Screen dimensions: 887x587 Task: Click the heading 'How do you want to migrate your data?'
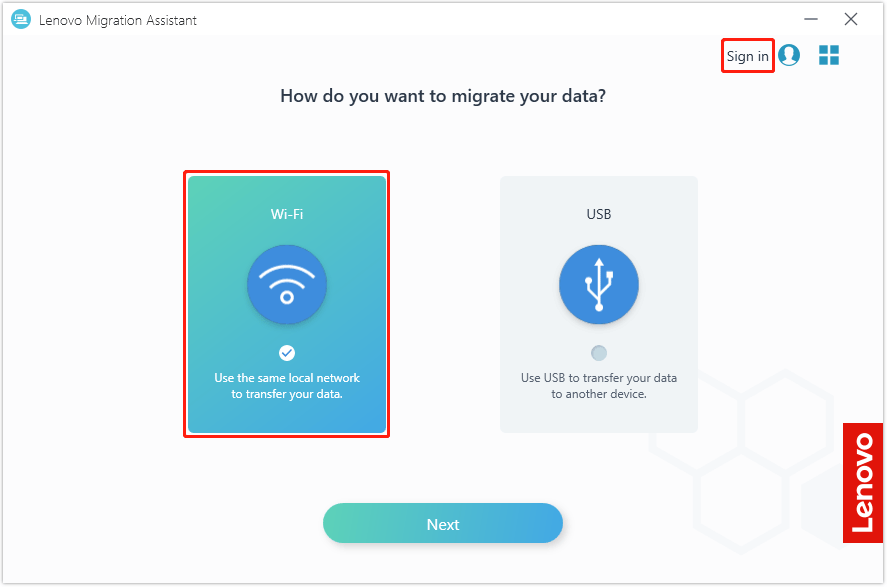(x=443, y=95)
